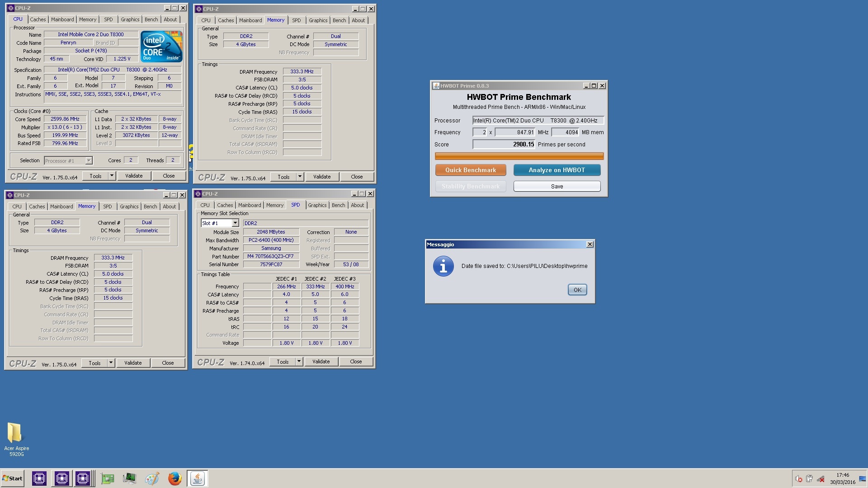Launch Paint from the taskbar palette icon
Image resolution: width=868 pixels, height=488 pixels.
click(x=152, y=478)
